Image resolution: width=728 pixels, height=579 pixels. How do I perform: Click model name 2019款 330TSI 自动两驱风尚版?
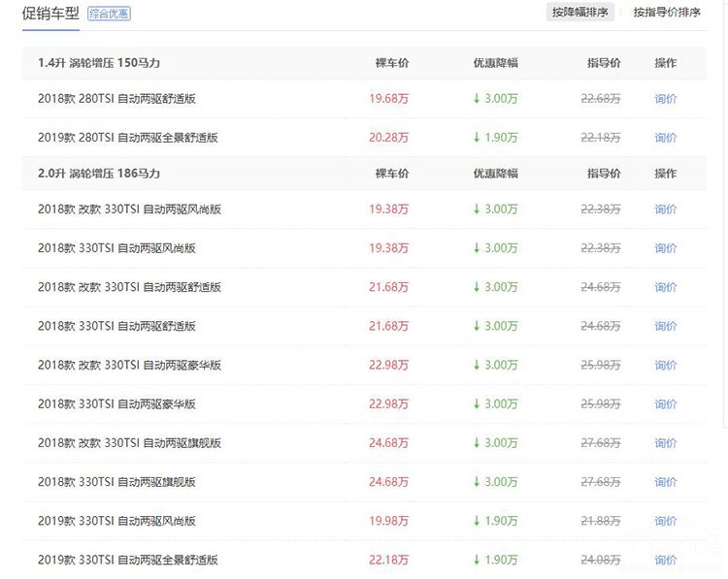click(116, 521)
